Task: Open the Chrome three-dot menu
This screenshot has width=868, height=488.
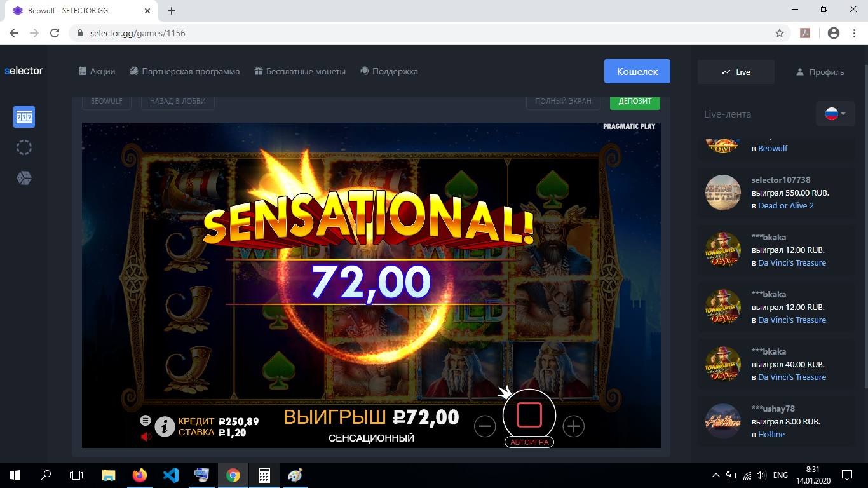Action: click(854, 33)
